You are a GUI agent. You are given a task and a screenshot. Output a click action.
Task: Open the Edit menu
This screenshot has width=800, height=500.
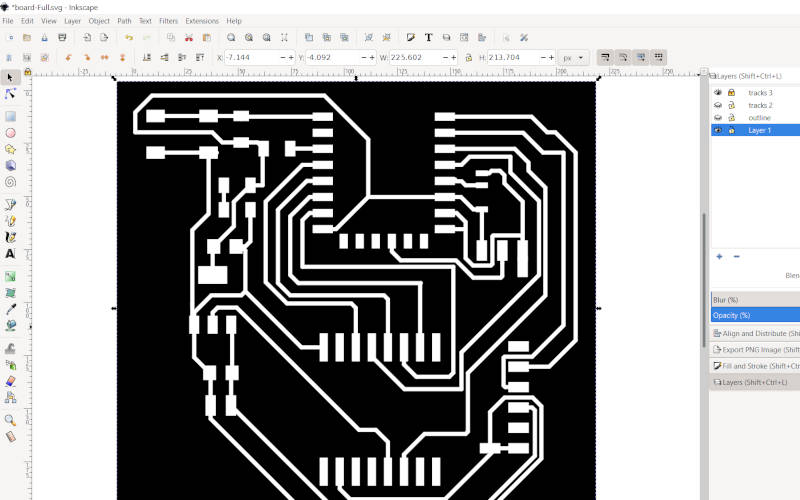point(27,21)
